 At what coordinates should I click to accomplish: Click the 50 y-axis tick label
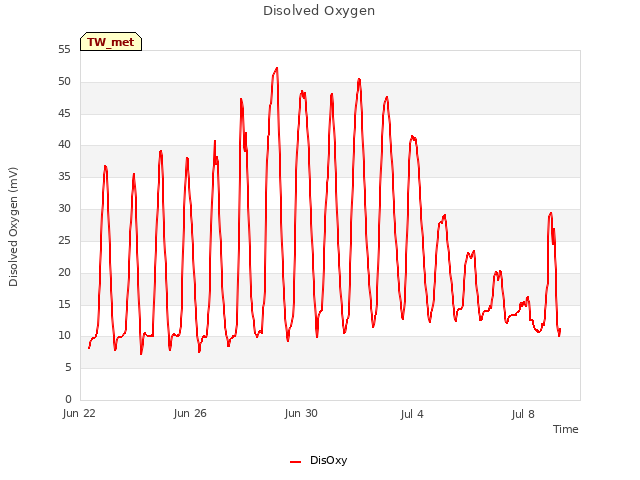[64, 82]
